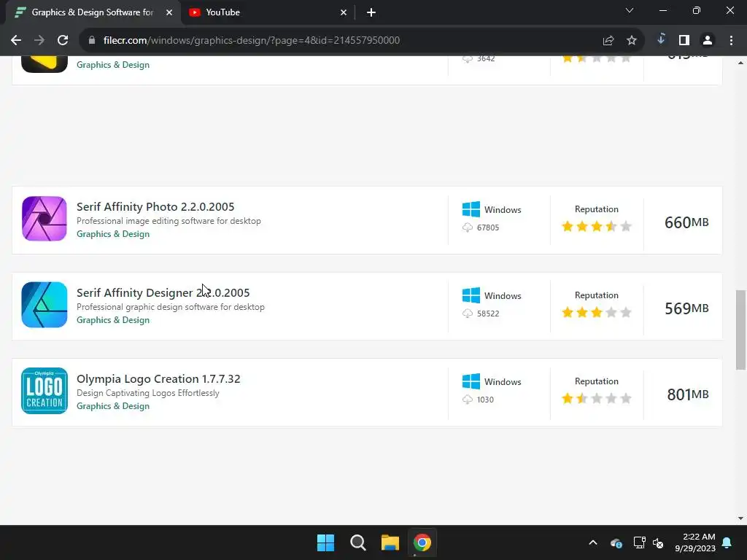Image resolution: width=747 pixels, height=560 pixels.
Task: Open the Serif Affinity Photo 2.2.0.2005 title
Action: pyautogui.click(x=155, y=206)
